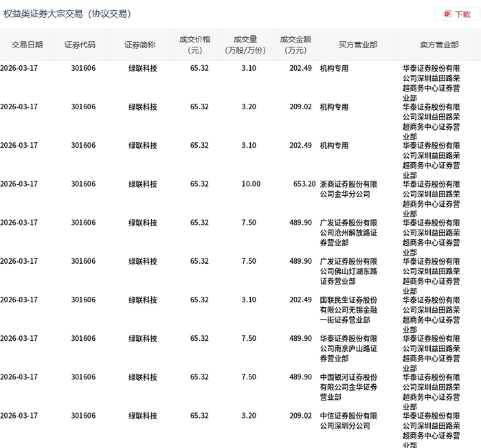Click buyer 中国银河证券股份有限公司金华证券营业部
Image resolution: width=481 pixels, height=448 pixels.
click(348, 388)
